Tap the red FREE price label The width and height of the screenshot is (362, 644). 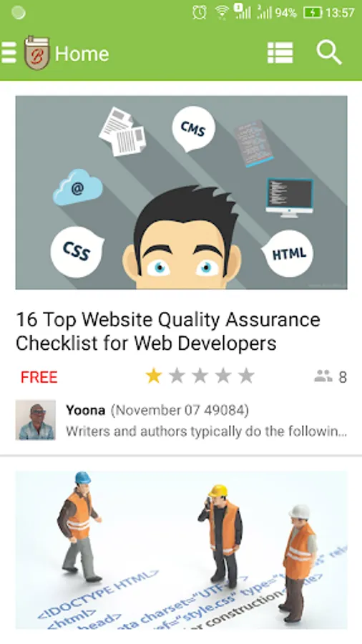pos(39,377)
